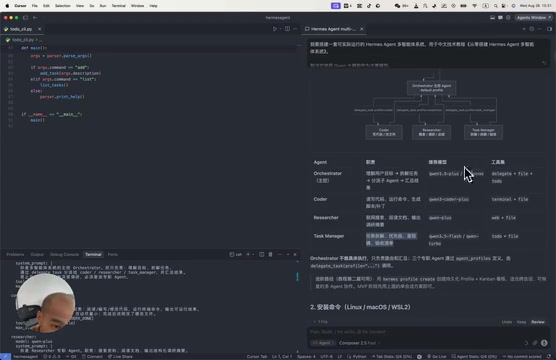The height and width of the screenshot is (360, 556).
Task: Open the editor's more actions ellipsis
Action: 295,29
